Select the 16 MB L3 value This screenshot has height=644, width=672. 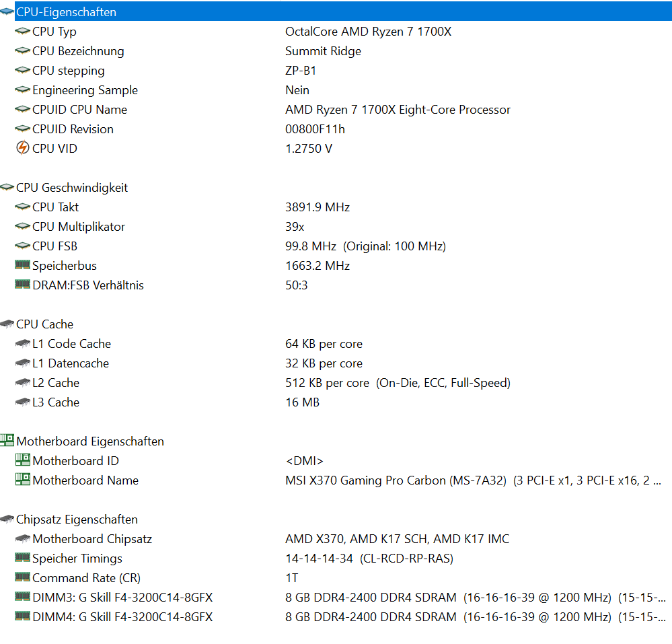coord(303,402)
